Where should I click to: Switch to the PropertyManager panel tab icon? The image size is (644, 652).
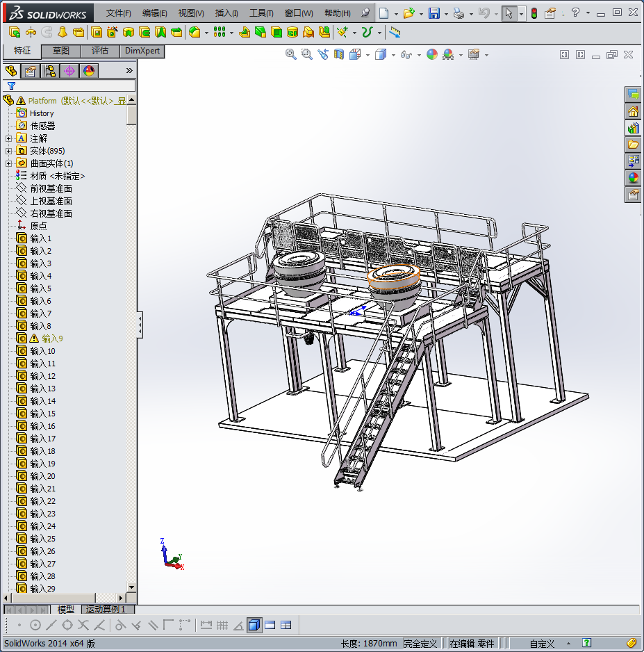[x=30, y=70]
